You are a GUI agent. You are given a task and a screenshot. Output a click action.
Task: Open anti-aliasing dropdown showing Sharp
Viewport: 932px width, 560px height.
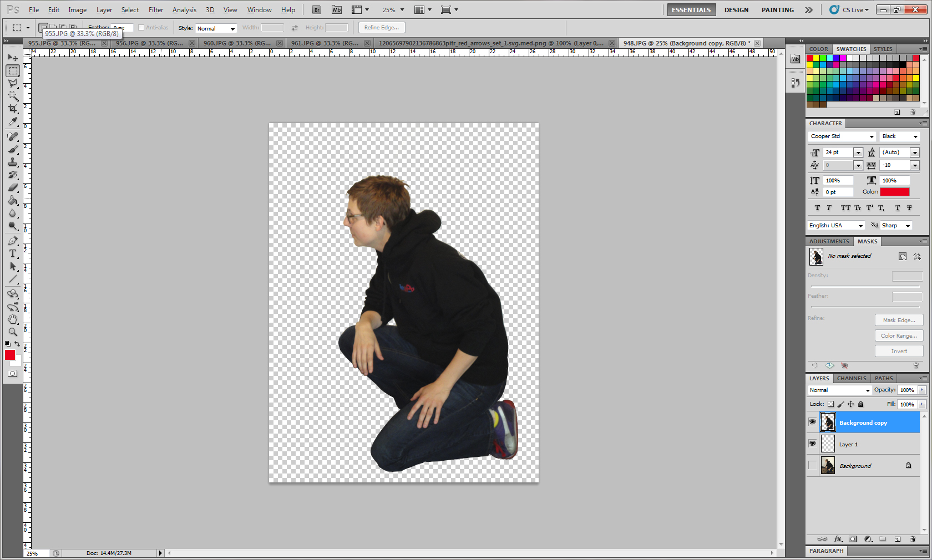[x=896, y=226]
